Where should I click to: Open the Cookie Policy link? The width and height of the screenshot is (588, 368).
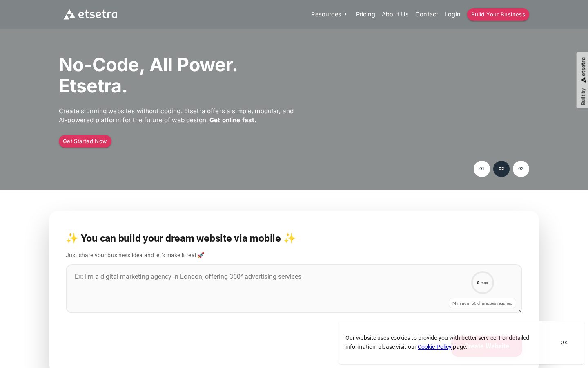click(x=434, y=347)
